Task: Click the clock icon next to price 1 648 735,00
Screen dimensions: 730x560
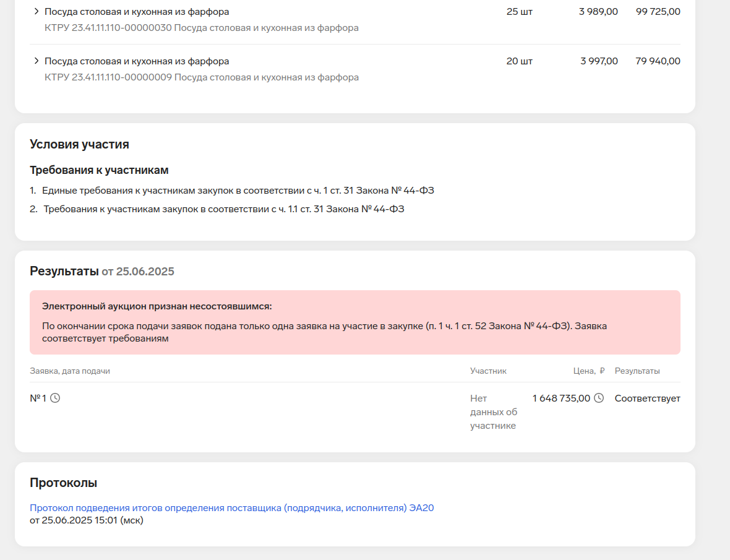Action: click(599, 398)
